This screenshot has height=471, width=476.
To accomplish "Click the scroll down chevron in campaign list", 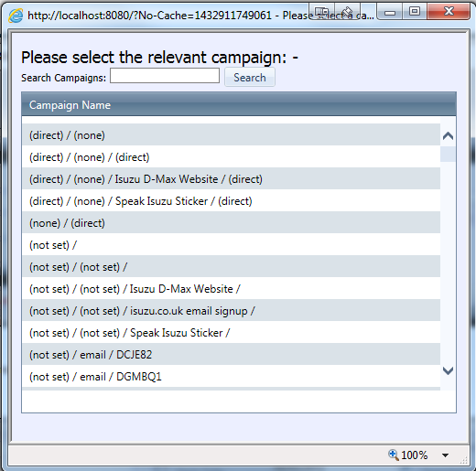I will (x=448, y=370).
